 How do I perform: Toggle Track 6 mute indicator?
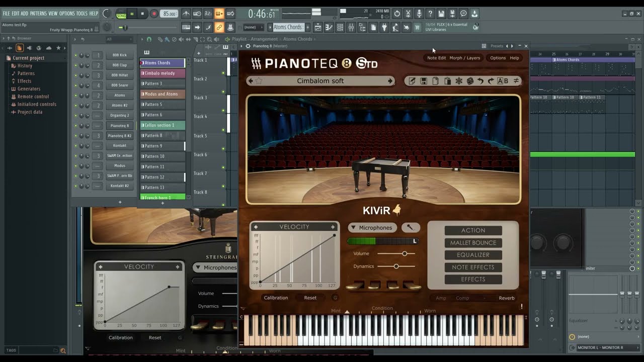pyautogui.click(x=223, y=167)
